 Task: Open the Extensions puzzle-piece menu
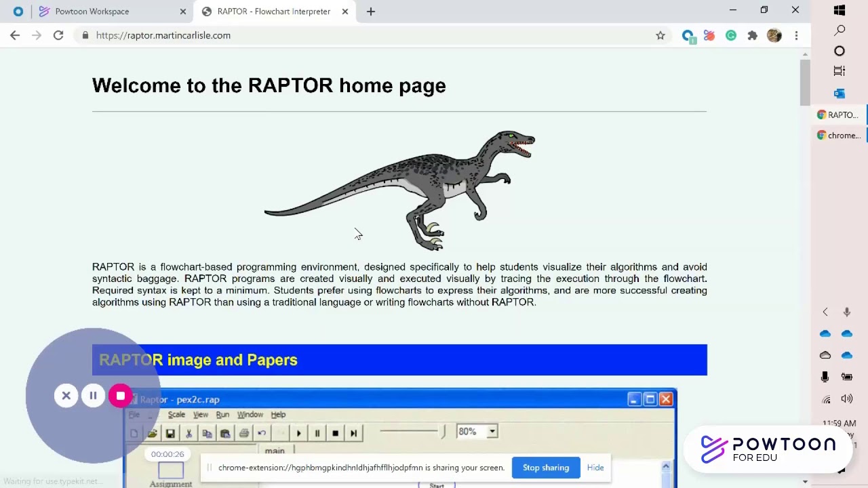click(753, 35)
